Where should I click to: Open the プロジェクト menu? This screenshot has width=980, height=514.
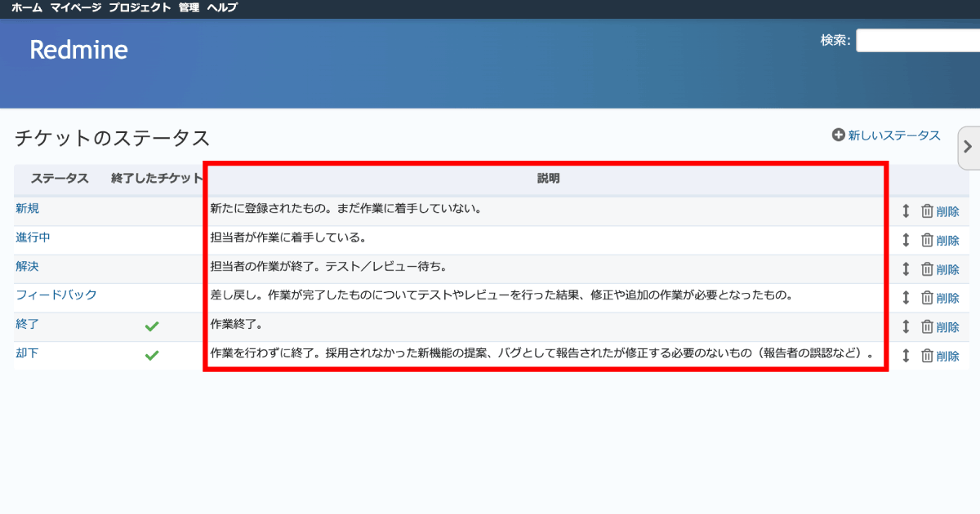[139, 8]
